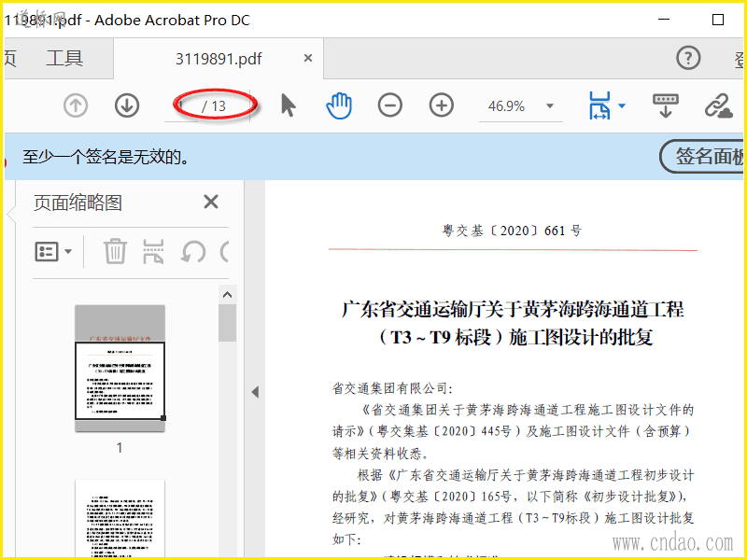Open the fit page options arrow

pyautogui.click(x=622, y=105)
